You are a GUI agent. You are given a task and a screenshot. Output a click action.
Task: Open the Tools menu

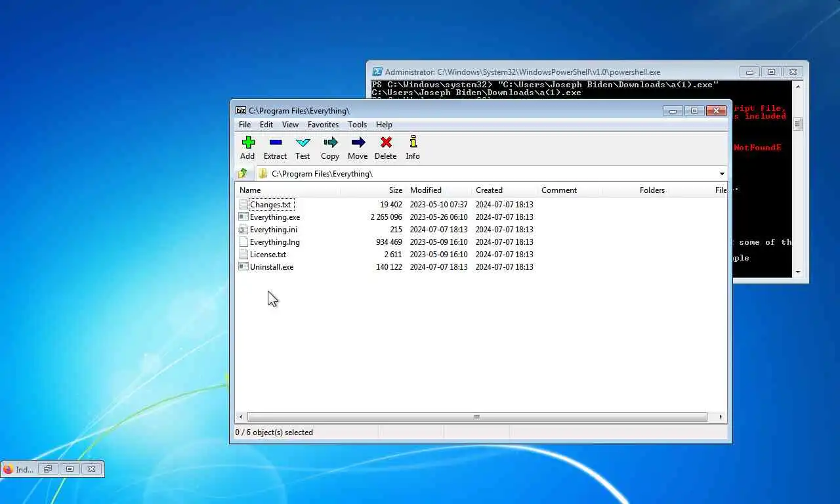pyautogui.click(x=358, y=125)
